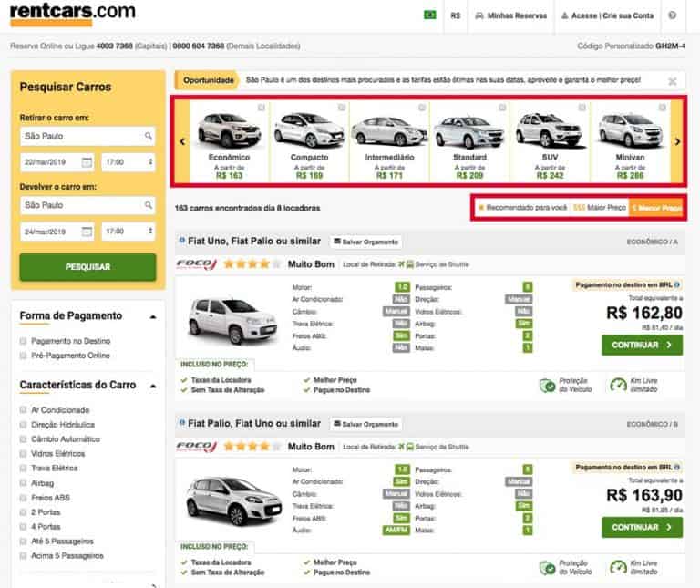The image size is (700, 588).
Task: Click the pickup location São Paulo field
Action: pos(87,136)
